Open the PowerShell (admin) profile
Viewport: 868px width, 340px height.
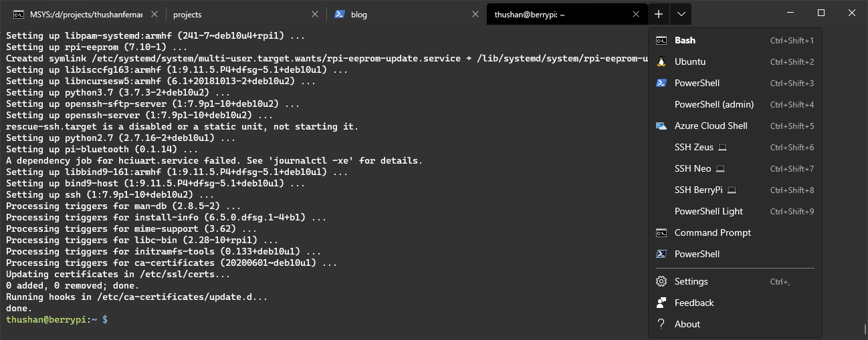pos(714,105)
